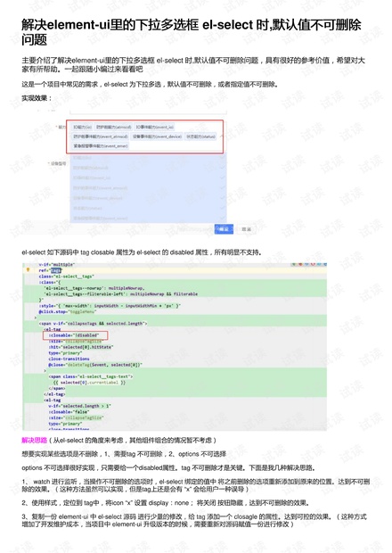Screen dimensions: 392x553
Task: Click the highlighted 'tags' ref value
Action: pos(55,270)
